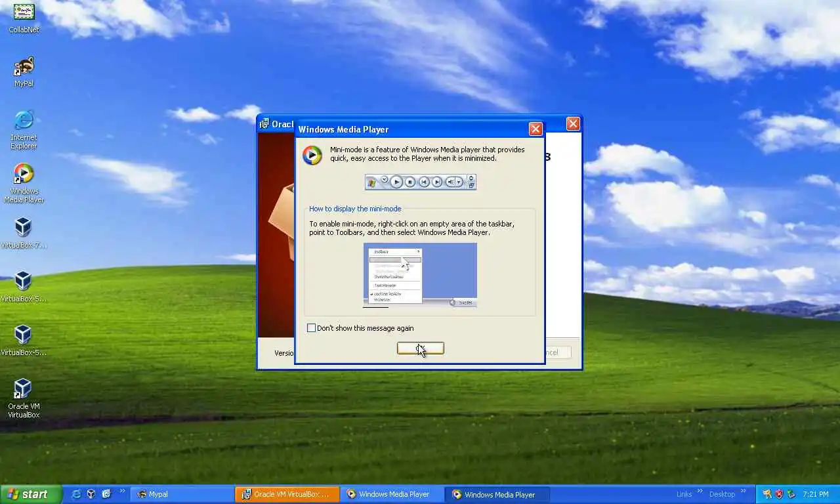Image resolution: width=840 pixels, height=504 pixels.
Task: Click the green Safely Remove Hardware tray icon
Action: [x=791, y=494]
